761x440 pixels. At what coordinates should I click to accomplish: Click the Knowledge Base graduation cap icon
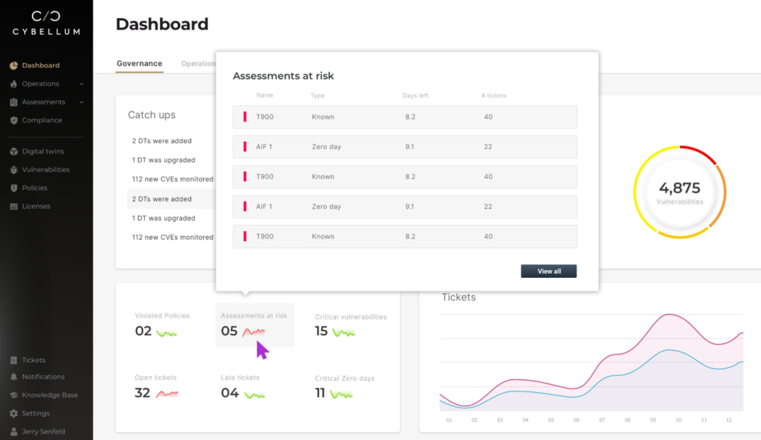tap(14, 395)
